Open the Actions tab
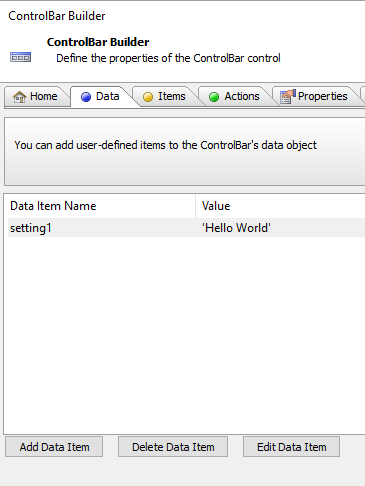The width and height of the screenshot is (365, 486). click(x=234, y=96)
